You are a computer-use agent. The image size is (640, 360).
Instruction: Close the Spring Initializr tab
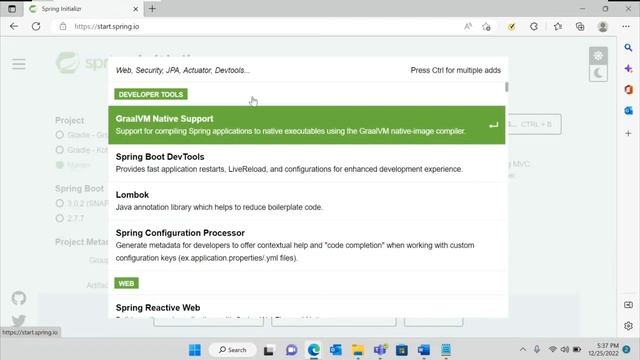pos(136,9)
